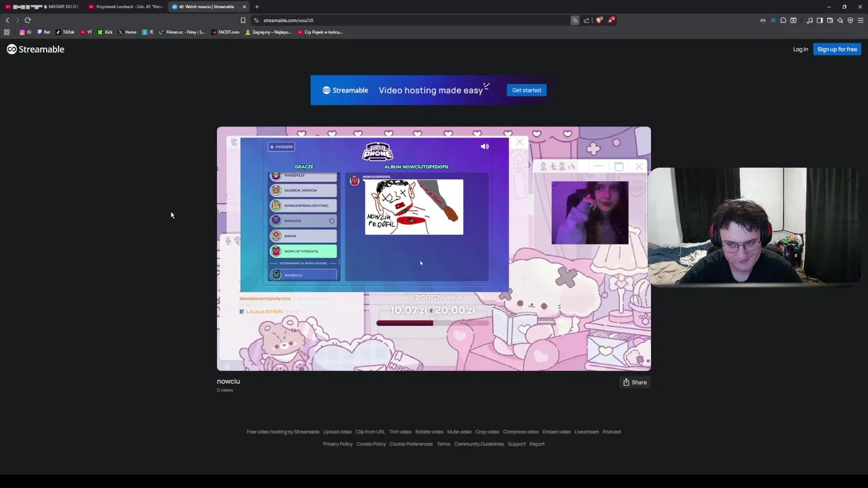Open Privacy Policy footer link
The image size is (868, 488).
click(338, 444)
